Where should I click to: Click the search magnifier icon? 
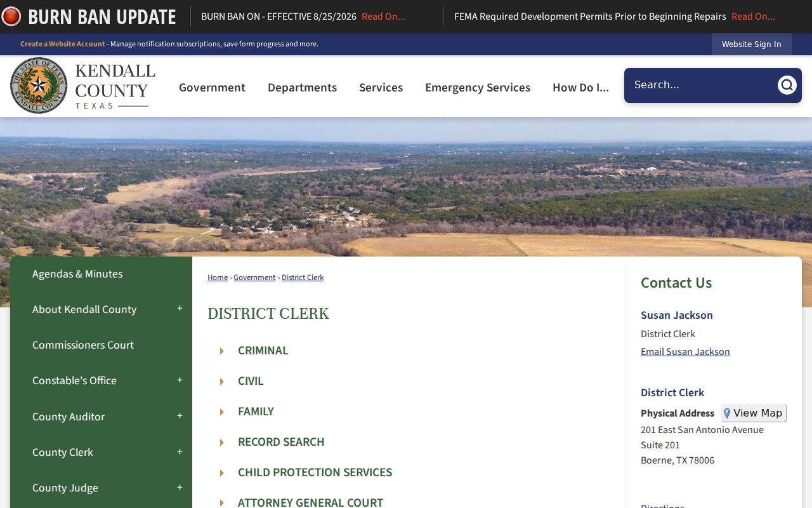point(787,85)
